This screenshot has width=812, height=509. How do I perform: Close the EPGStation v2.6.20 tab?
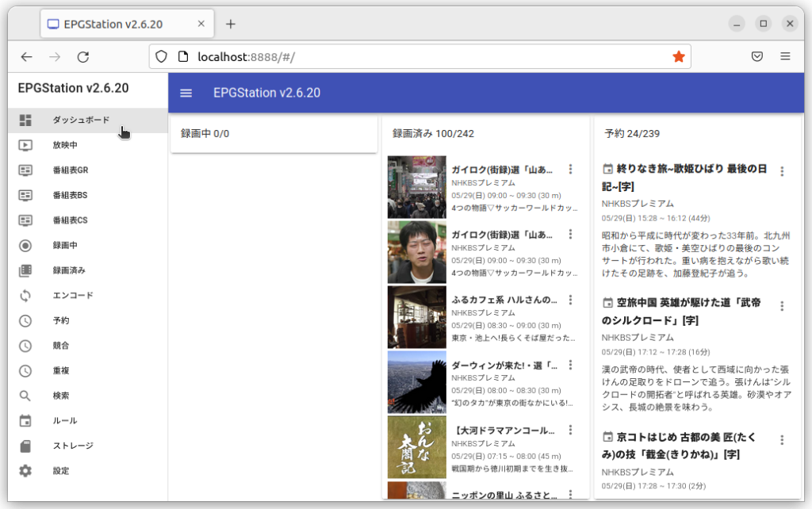click(x=201, y=24)
